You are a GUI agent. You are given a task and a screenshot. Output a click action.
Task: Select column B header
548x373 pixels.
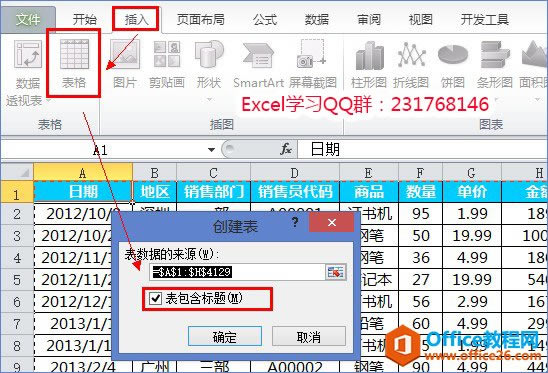[x=154, y=172]
